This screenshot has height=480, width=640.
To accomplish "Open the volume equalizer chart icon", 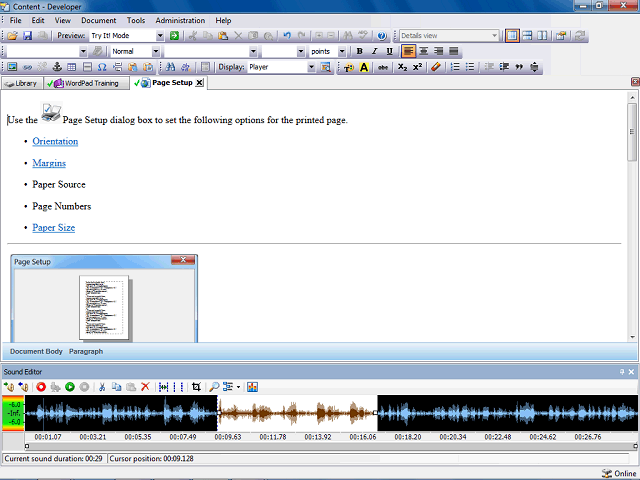I will coord(252,387).
